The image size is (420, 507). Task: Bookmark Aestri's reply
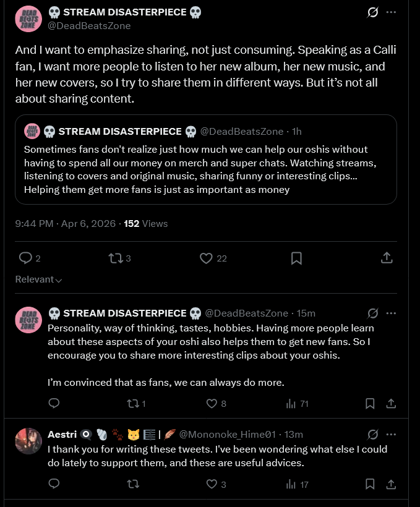(370, 484)
